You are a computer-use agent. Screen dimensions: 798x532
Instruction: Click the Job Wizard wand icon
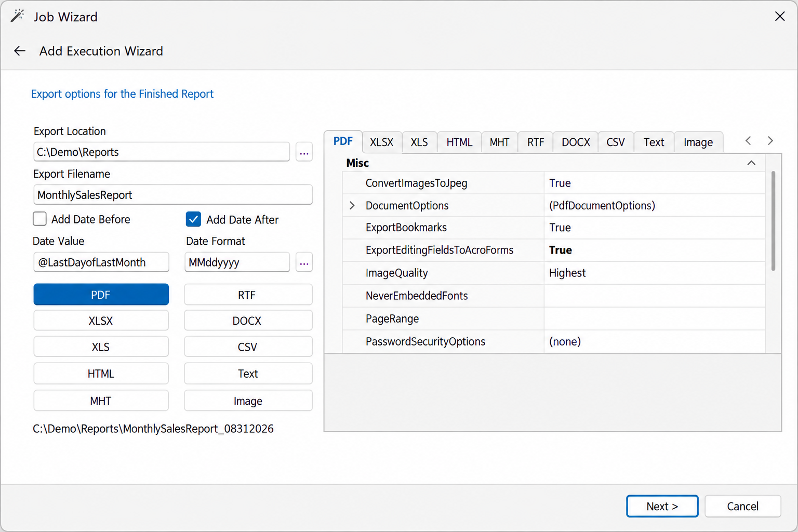click(x=18, y=16)
